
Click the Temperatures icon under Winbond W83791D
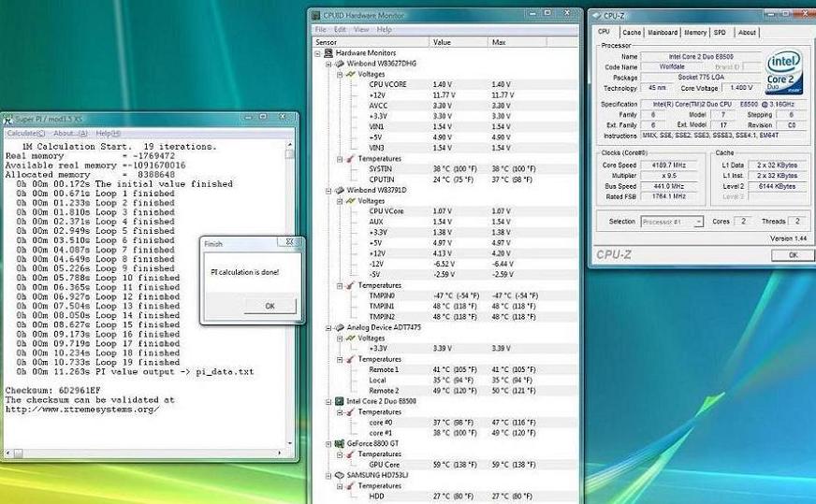pyautogui.click(x=351, y=285)
